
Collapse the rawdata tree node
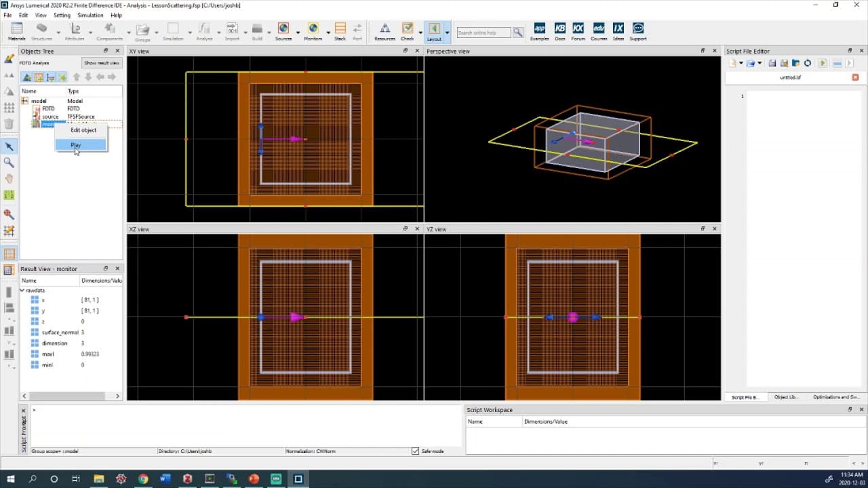(x=22, y=290)
